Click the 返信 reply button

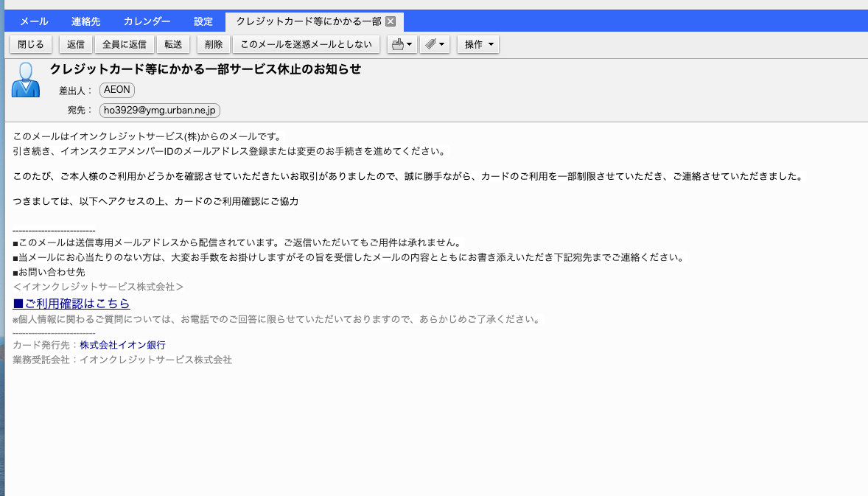click(76, 44)
